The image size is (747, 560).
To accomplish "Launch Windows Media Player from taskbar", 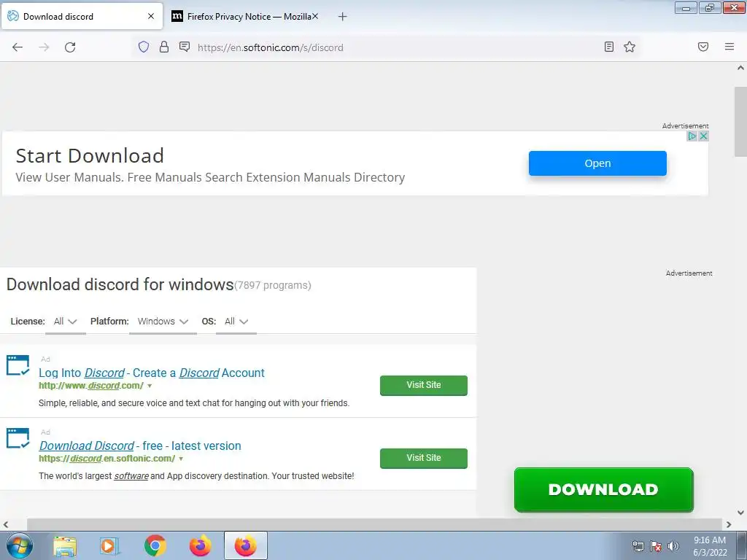I will [x=109, y=546].
